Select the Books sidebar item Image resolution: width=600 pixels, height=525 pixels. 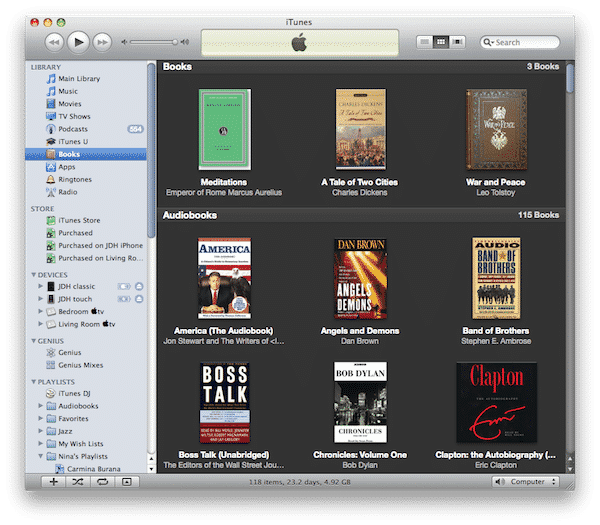[x=86, y=154]
